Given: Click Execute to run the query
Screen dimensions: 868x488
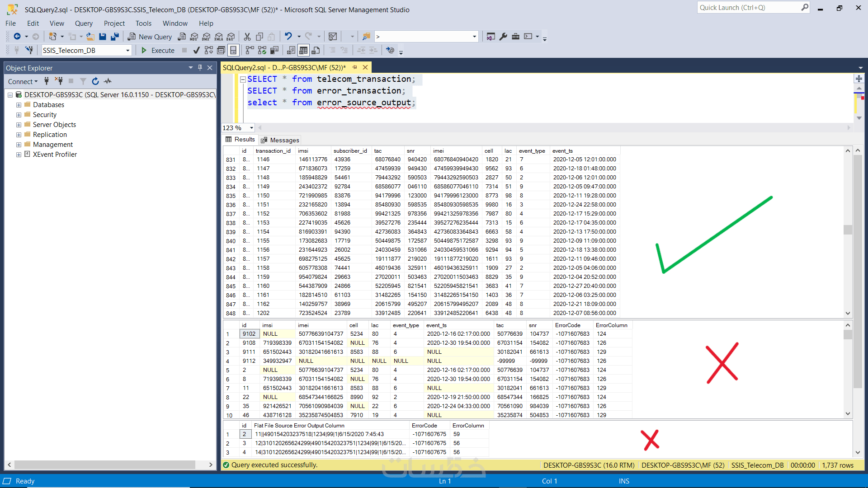Looking at the screenshot, I should tap(158, 50).
